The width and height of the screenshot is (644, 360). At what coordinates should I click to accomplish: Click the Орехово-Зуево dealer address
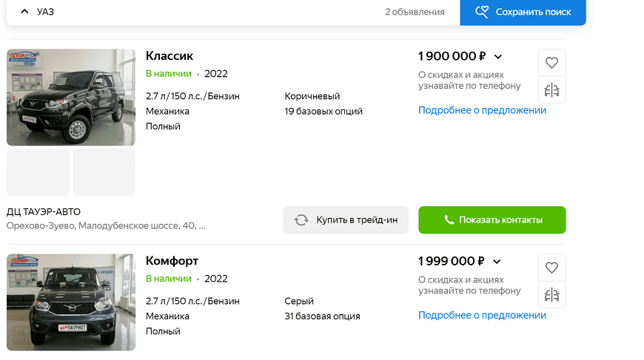click(106, 226)
